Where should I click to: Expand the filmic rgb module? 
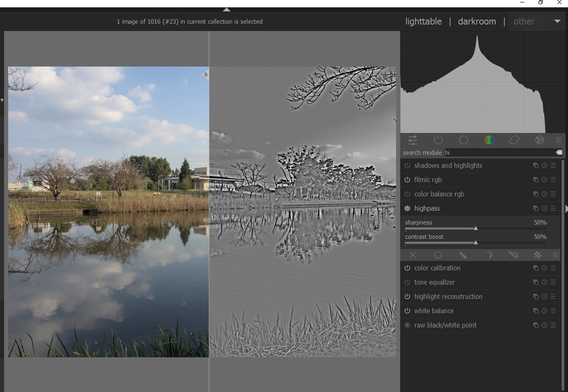coord(428,180)
